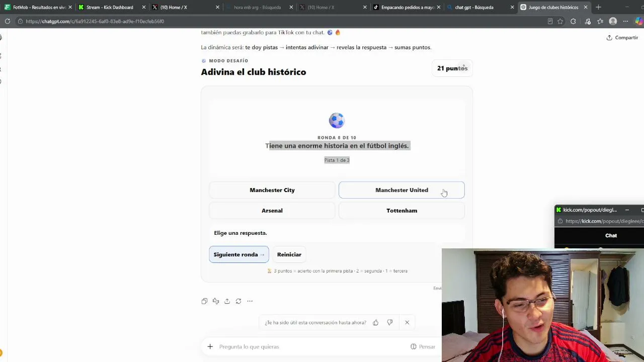
Task: Open the browser profile avatar
Action: (x=613, y=21)
